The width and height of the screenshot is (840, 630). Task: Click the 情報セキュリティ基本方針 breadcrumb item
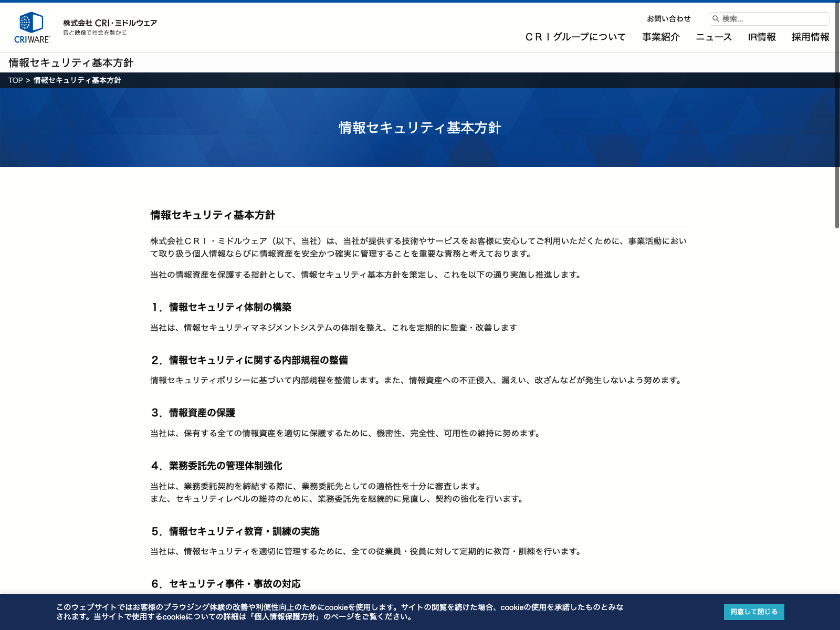77,80
